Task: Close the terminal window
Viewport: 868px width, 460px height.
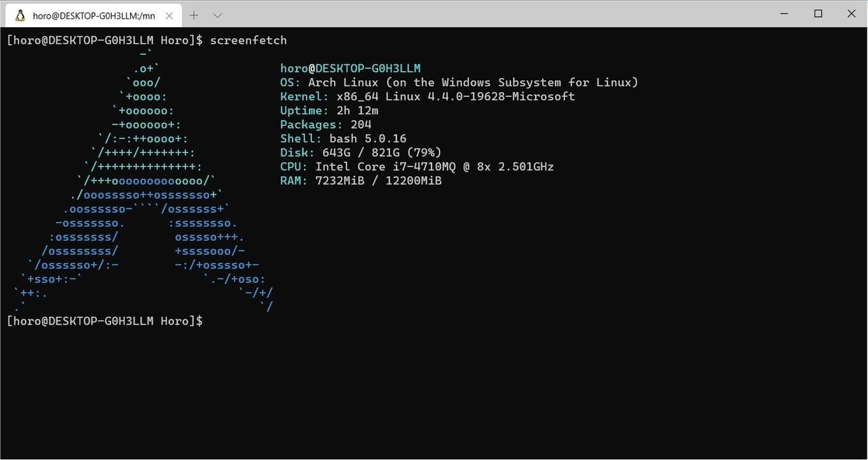Action: click(851, 13)
